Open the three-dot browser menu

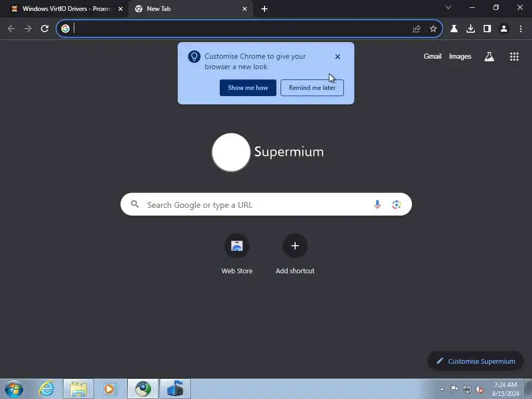point(521,29)
